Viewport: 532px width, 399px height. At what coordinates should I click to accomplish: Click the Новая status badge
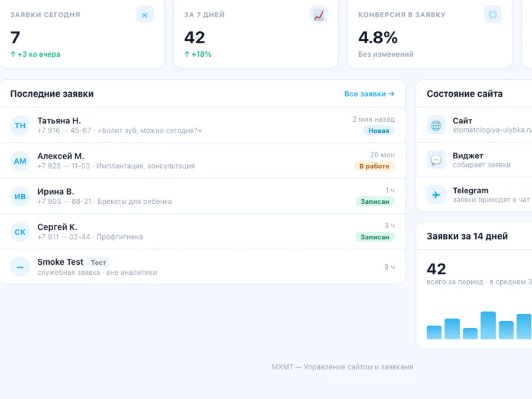[x=379, y=131]
